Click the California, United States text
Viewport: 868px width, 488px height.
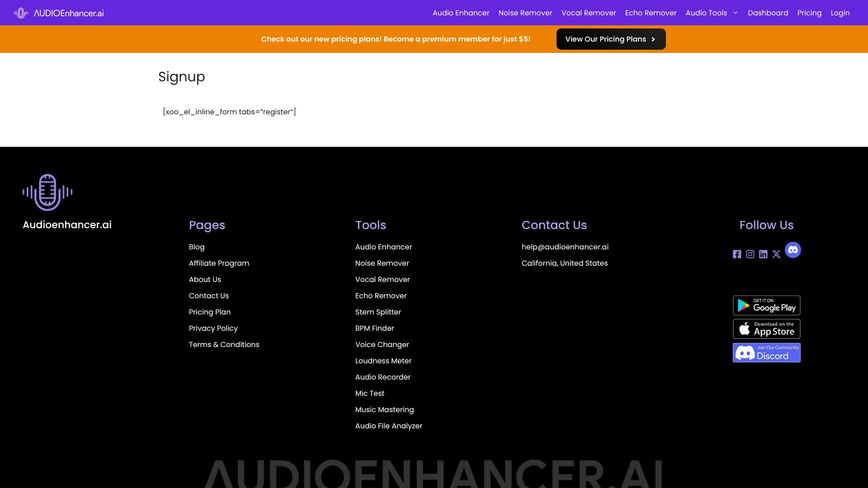[x=565, y=263]
